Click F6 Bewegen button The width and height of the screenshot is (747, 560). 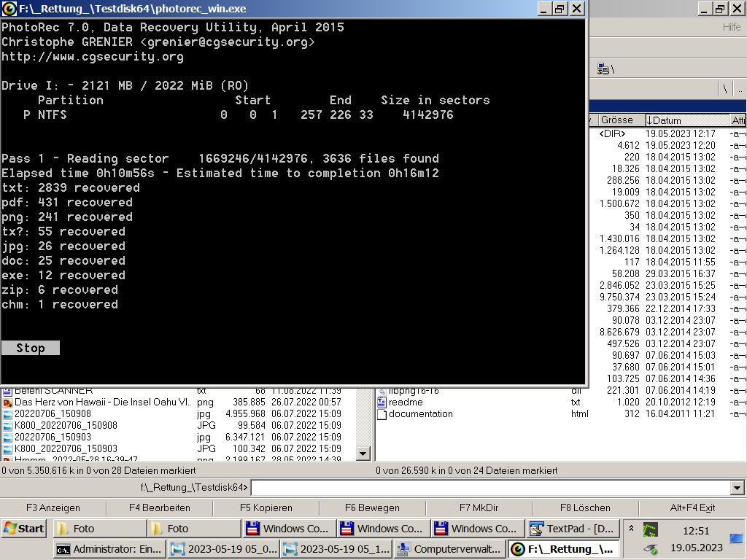372,507
